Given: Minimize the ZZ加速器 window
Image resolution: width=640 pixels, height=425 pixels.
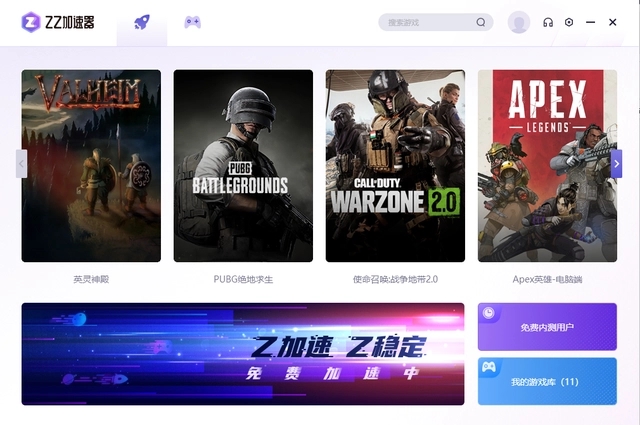Looking at the screenshot, I should point(590,22).
